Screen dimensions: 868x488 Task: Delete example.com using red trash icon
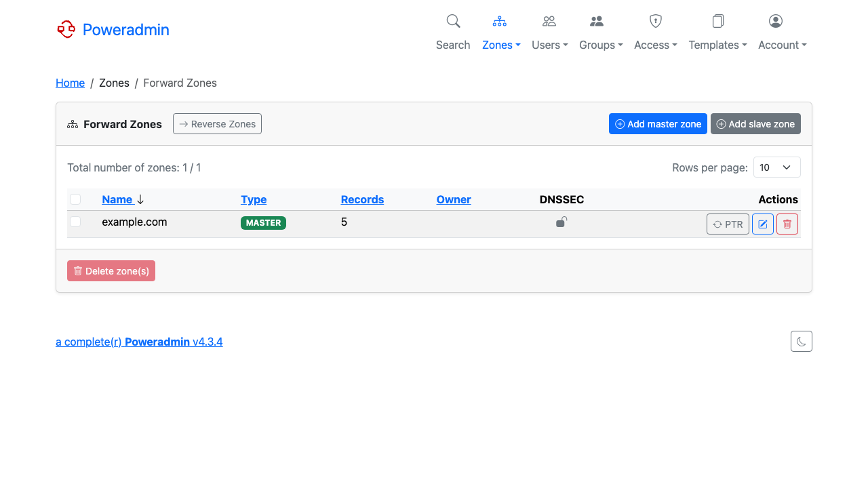coord(787,224)
